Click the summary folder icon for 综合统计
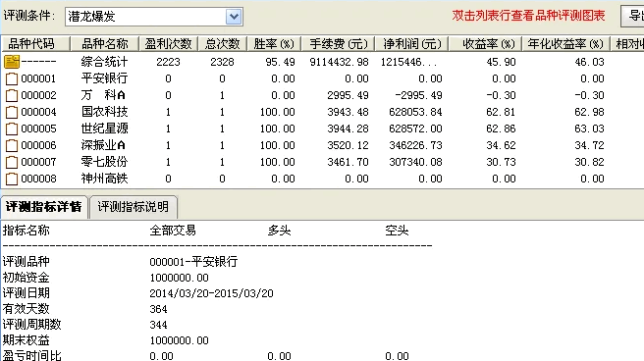 [12, 62]
